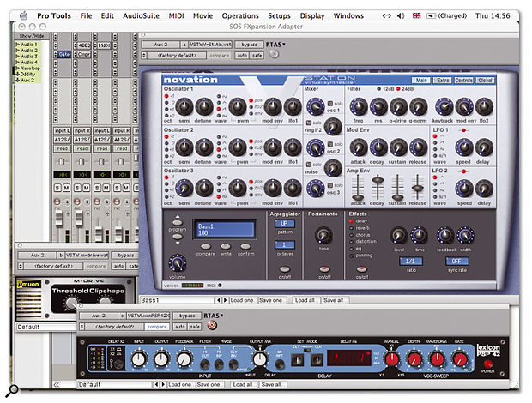
Task: Adjust the Amp Env decay slider
Action: click(x=378, y=179)
